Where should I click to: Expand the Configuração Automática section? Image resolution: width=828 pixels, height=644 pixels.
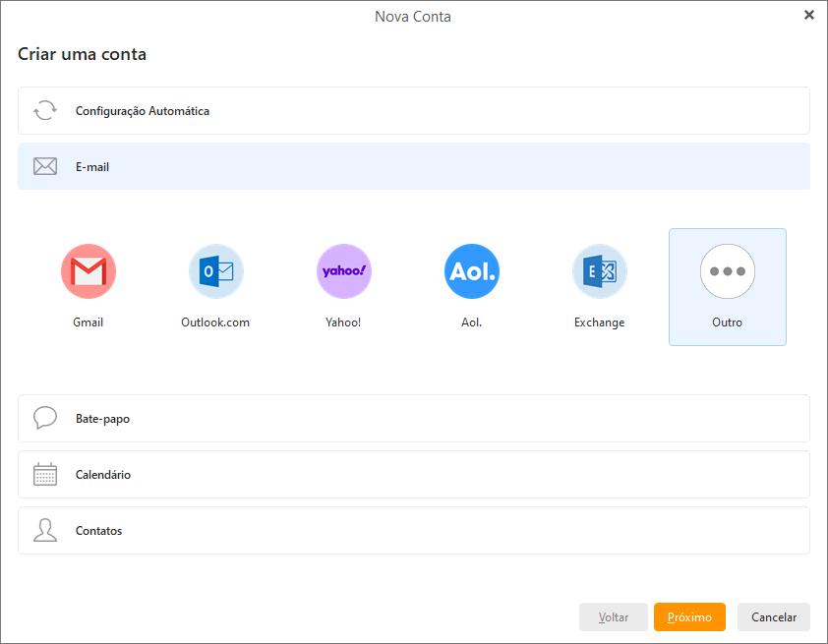click(414, 111)
